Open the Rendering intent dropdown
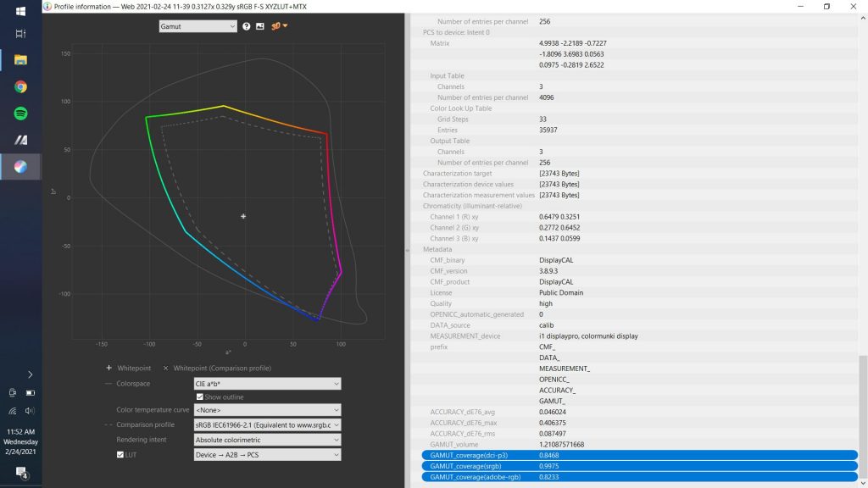868x488 pixels. [267, 440]
